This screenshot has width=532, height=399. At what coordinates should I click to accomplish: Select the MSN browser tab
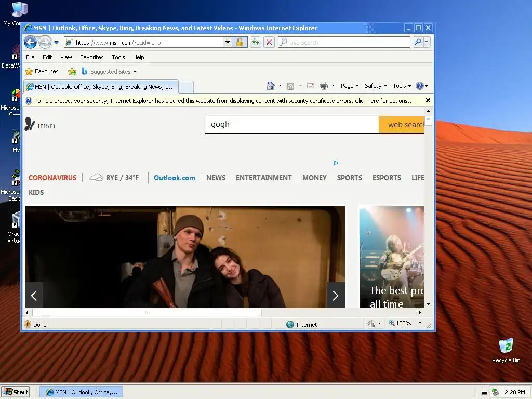(x=101, y=87)
